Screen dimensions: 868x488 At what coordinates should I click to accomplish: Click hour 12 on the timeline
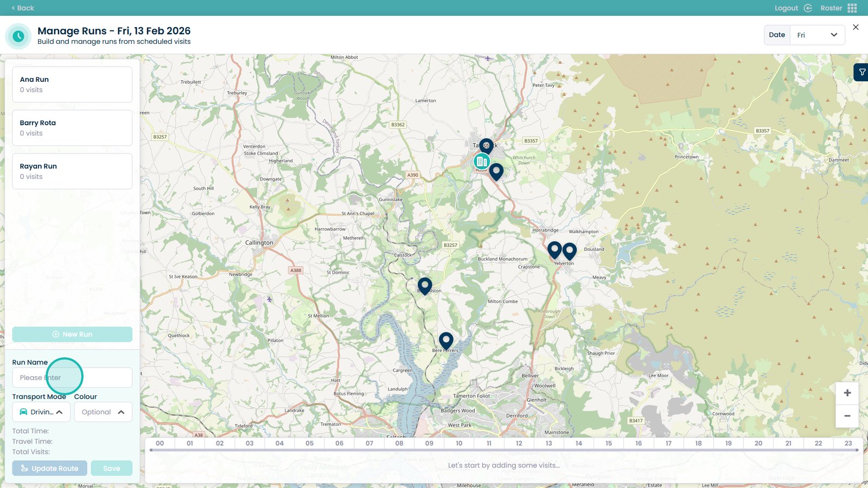pyautogui.click(x=519, y=443)
